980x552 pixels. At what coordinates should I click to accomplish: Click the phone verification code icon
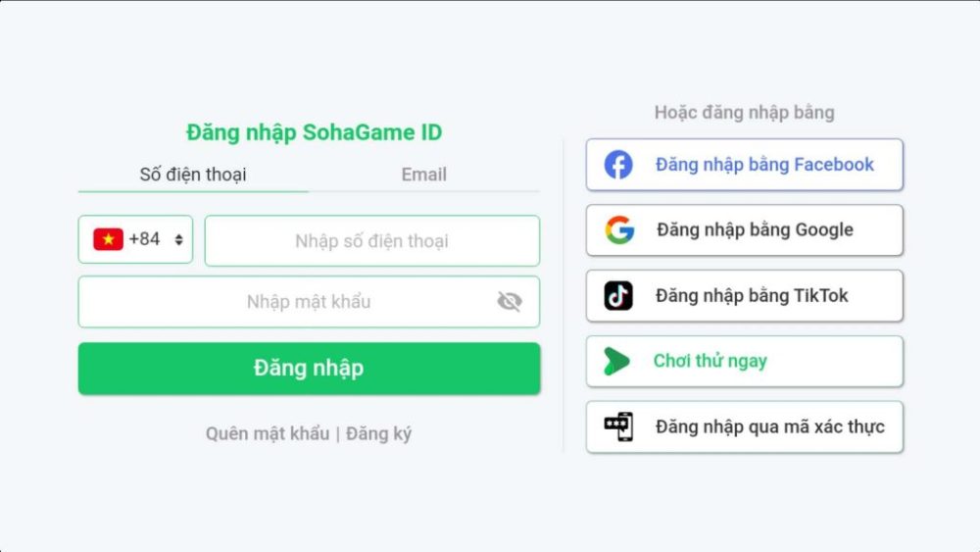coord(618,427)
